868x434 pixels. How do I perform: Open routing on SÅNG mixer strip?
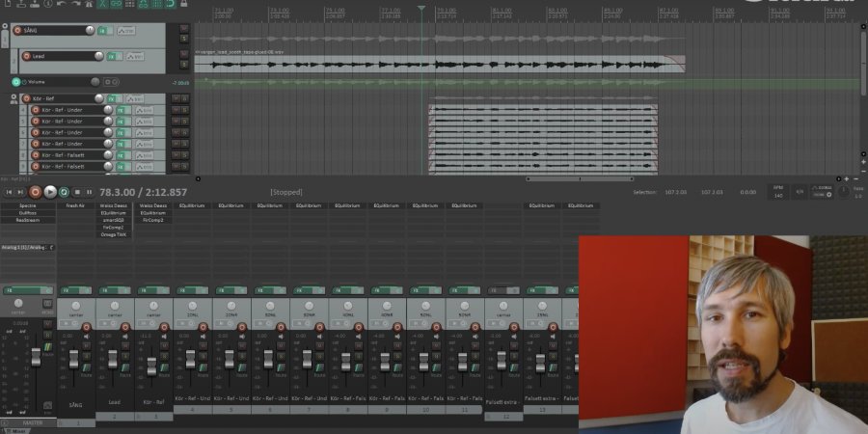click(87, 367)
